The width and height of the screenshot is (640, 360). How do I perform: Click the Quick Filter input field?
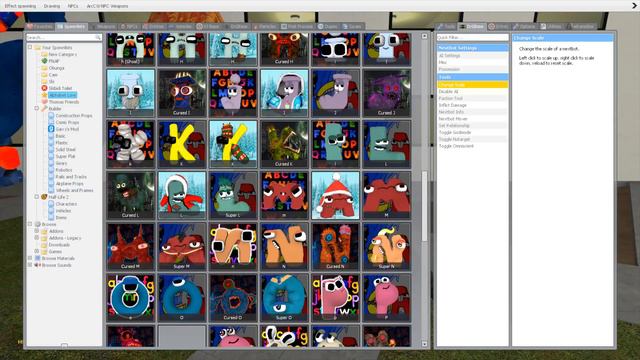(x=473, y=37)
